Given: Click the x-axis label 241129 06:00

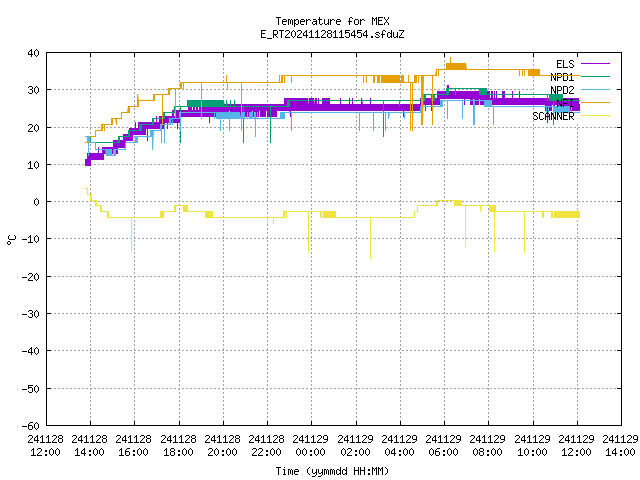Looking at the screenshot, I should click(x=444, y=446).
